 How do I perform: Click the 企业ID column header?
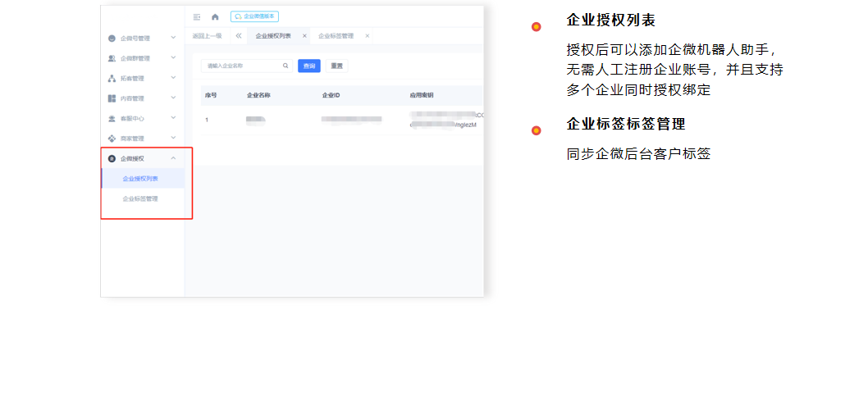pos(331,96)
